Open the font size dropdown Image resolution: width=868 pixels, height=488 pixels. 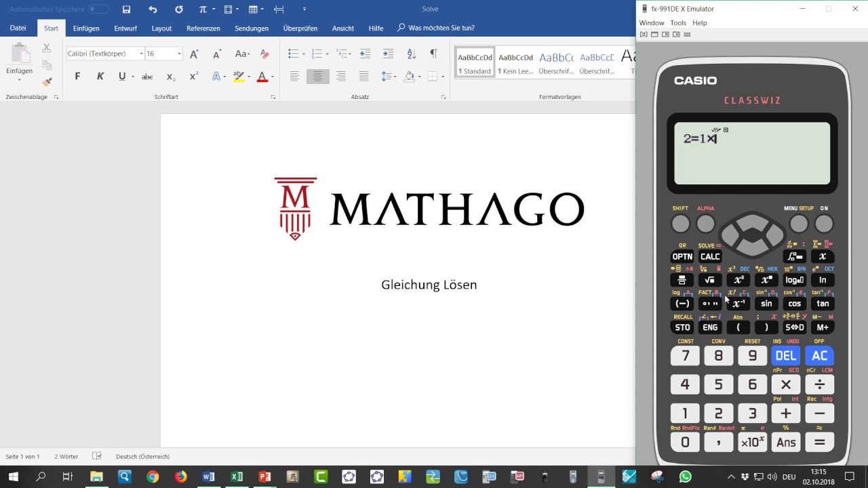179,54
